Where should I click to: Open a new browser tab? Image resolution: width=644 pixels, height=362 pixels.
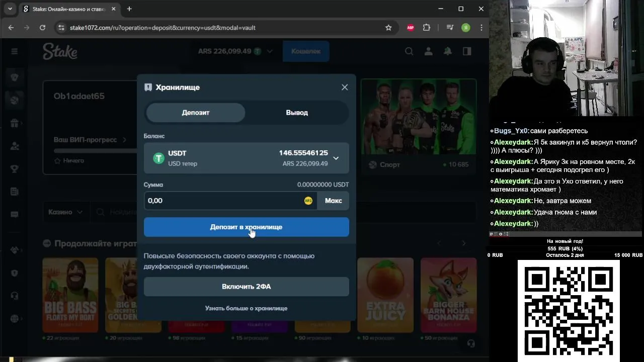click(129, 9)
